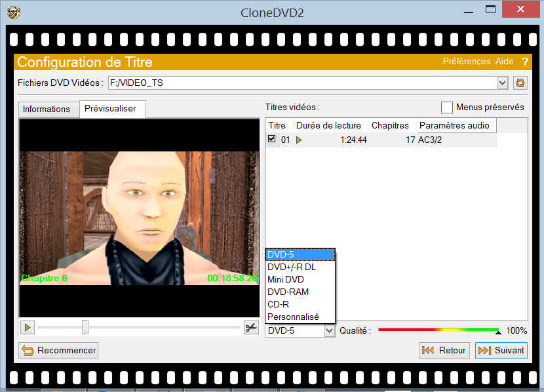Check the Menus préservés checkbox
Image resolution: width=544 pixels, height=392 pixels.
(447, 108)
